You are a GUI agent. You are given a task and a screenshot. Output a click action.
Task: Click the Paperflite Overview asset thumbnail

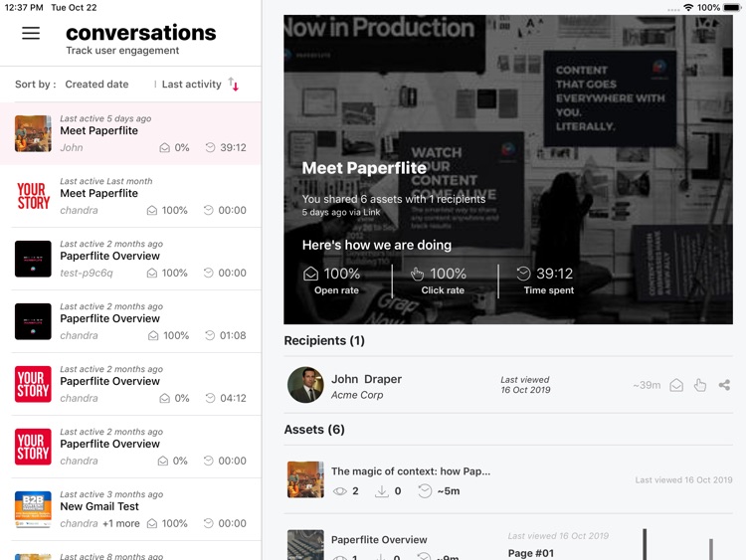[306, 545]
